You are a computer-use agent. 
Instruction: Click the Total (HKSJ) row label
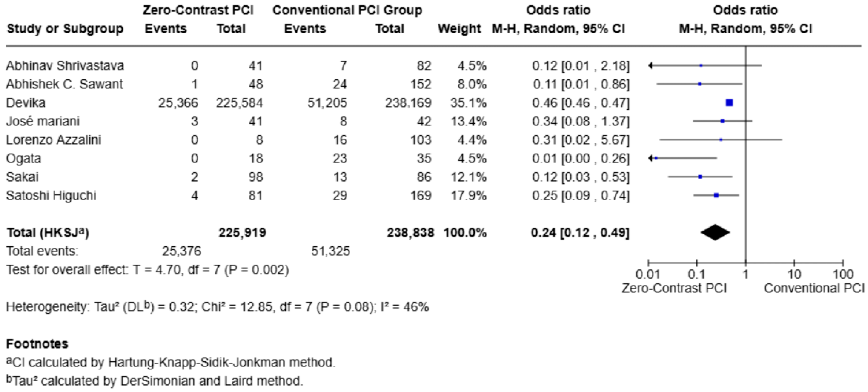[x=48, y=233]
